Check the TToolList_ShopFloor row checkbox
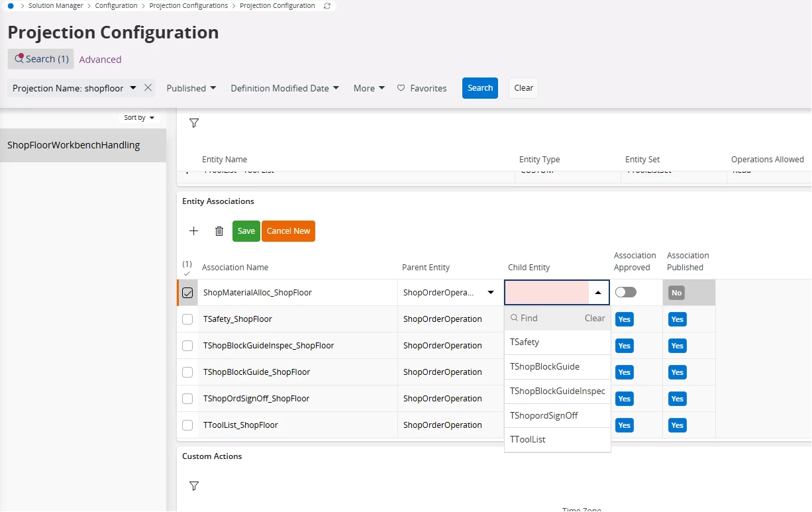 click(187, 425)
